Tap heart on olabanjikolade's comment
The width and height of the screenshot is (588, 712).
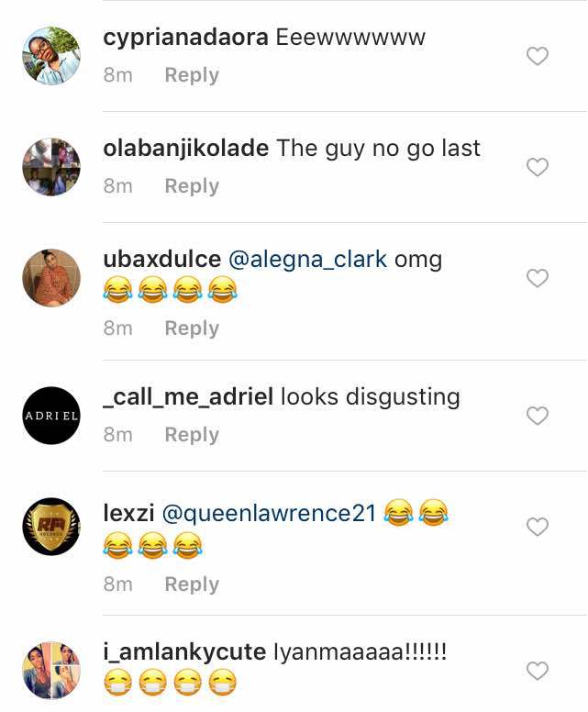tap(538, 167)
